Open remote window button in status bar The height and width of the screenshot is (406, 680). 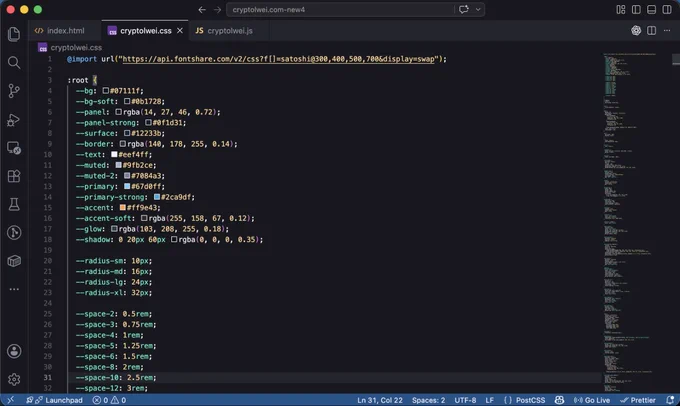coord(11,400)
